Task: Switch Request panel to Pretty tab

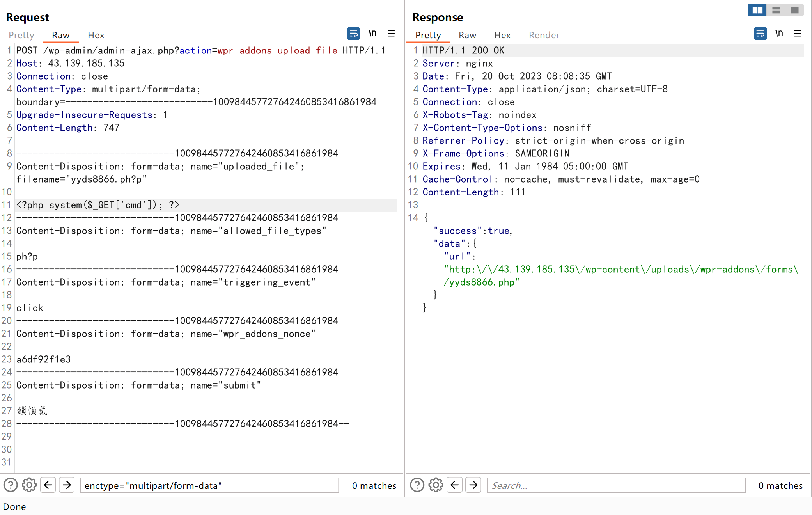Action: [x=21, y=35]
